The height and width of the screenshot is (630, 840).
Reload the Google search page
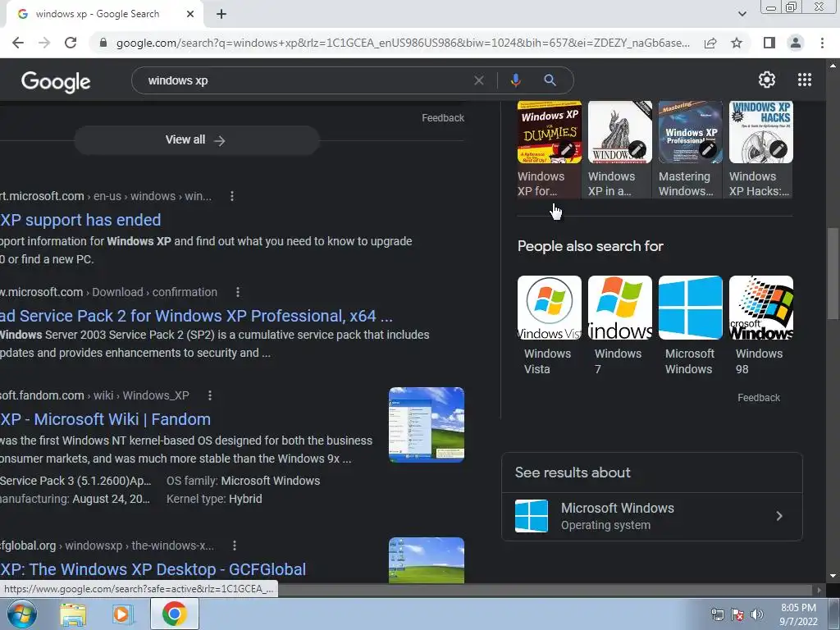pos(71,43)
